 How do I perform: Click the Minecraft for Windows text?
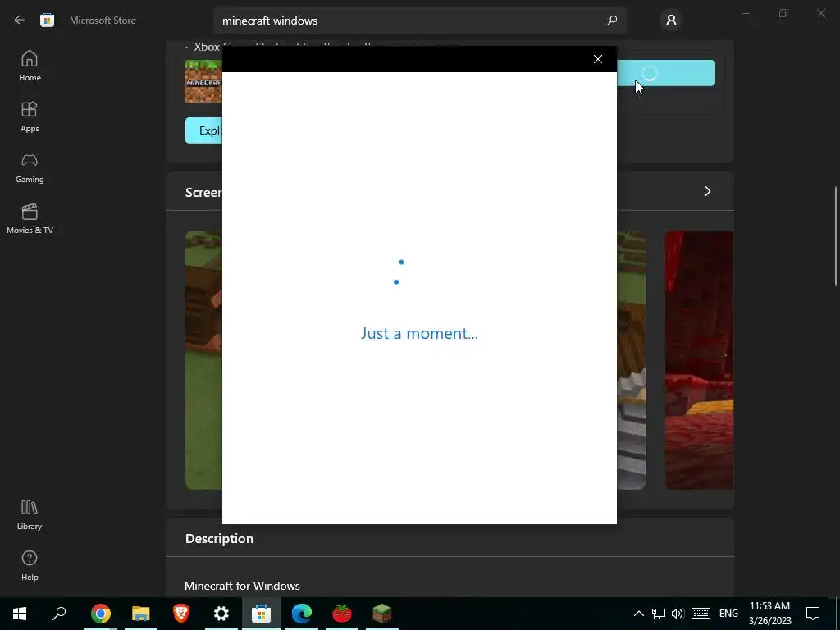point(242,586)
